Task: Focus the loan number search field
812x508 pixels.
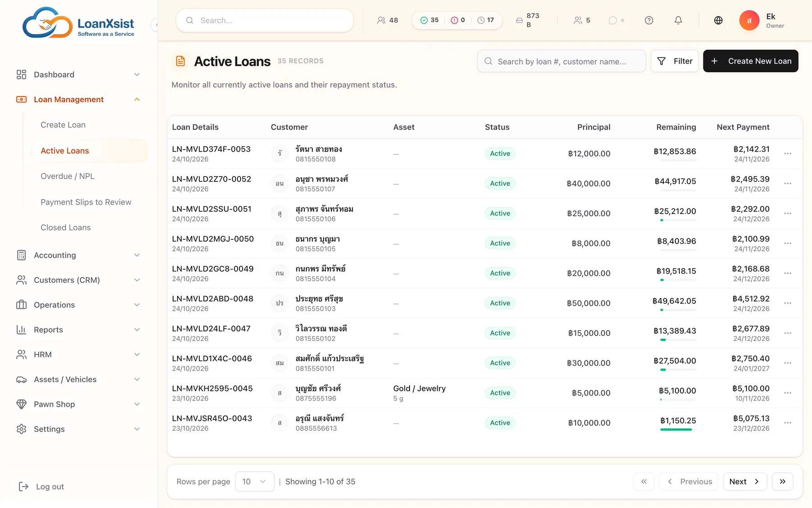Action: coord(561,61)
